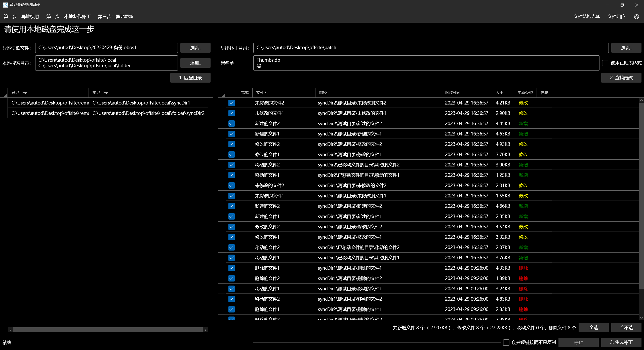Click the 停止 button
The image size is (644, 350).
point(579,342)
